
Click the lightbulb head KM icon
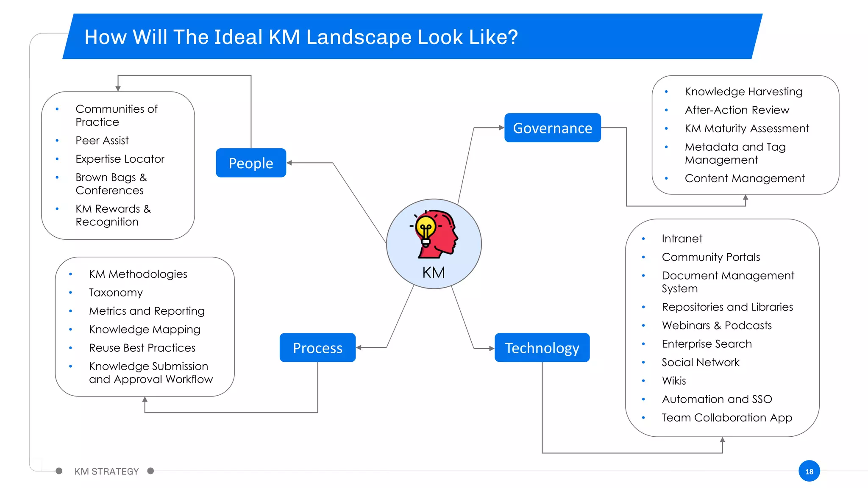434,234
